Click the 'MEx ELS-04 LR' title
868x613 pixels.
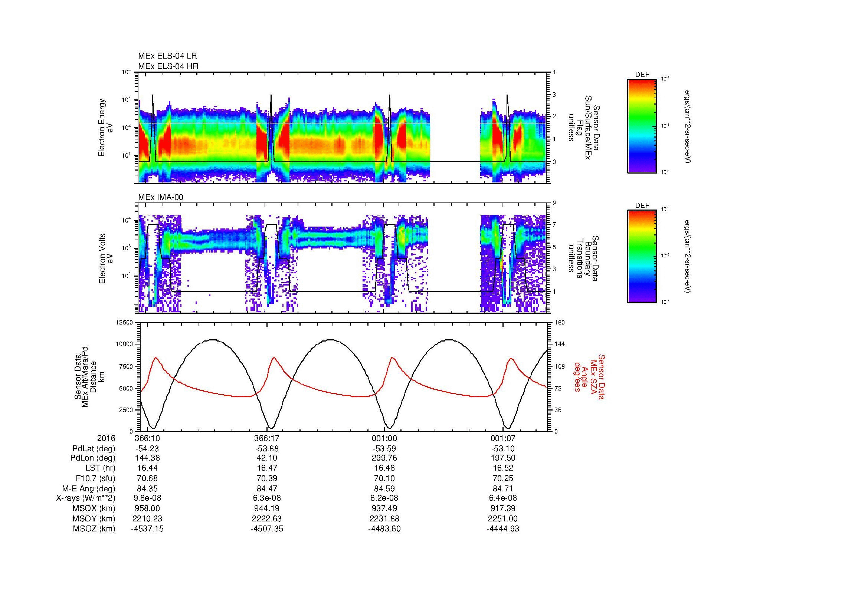(x=167, y=56)
